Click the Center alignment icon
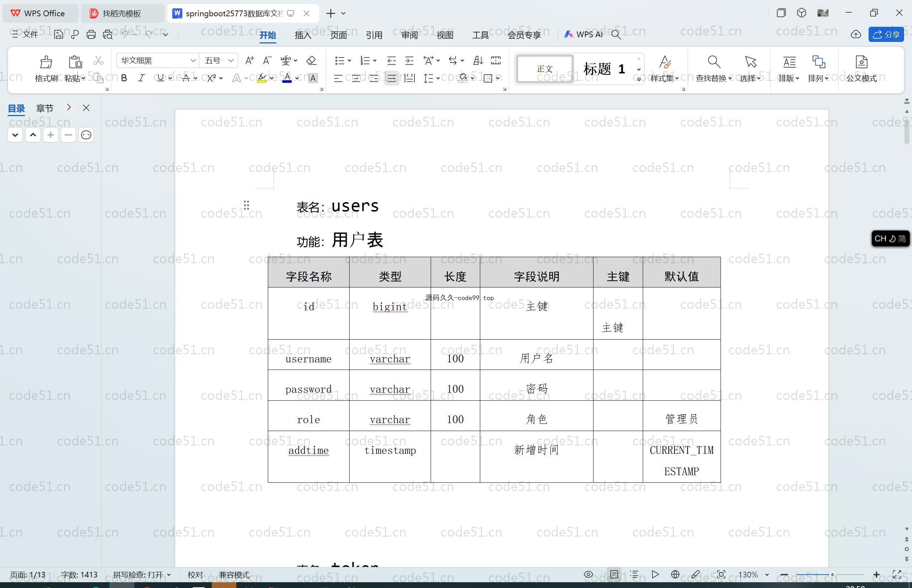 [x=356, y=78]
